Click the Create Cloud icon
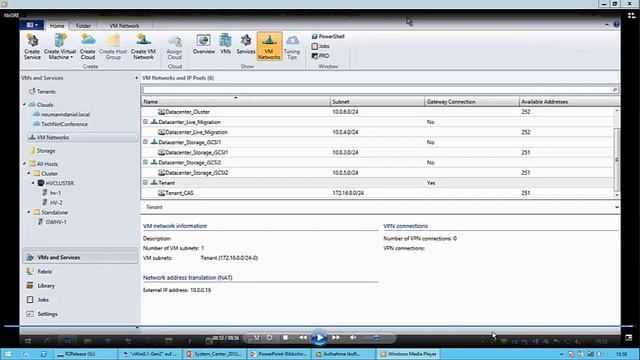The width and height of the screenshot is (640, 360). 87,47
